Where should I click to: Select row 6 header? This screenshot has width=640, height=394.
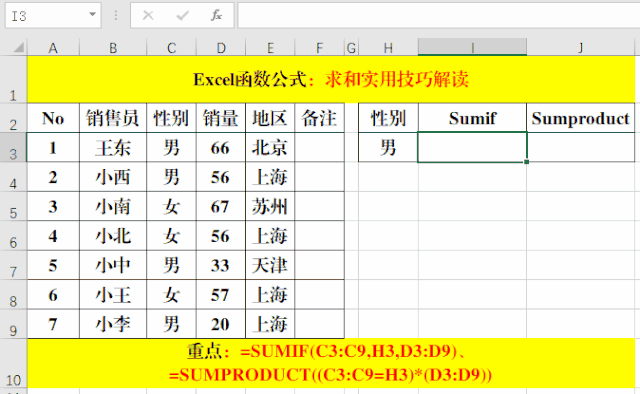13,236
